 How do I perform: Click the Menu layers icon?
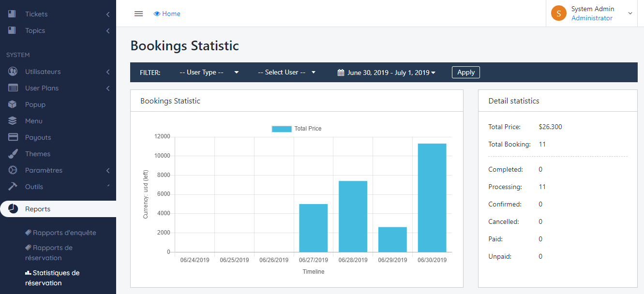pos(13,121)
